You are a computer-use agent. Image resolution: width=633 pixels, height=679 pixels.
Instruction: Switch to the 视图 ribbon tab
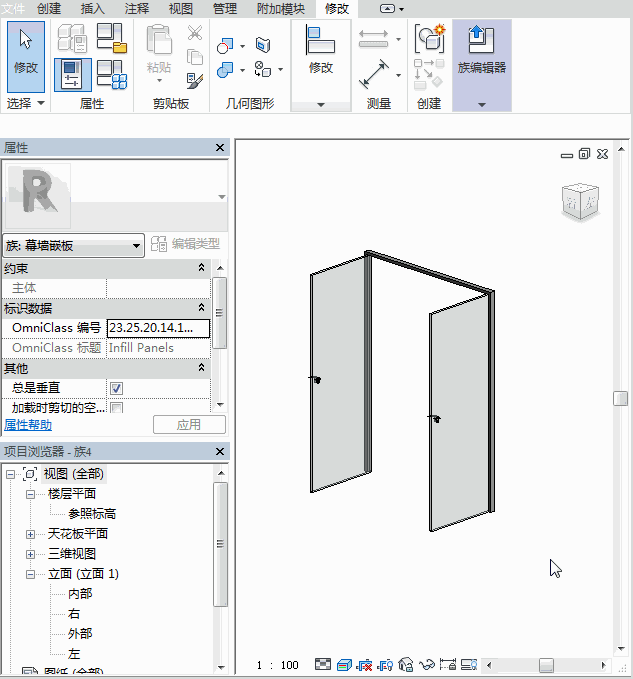pyautogui.click(x=180, y=8)
